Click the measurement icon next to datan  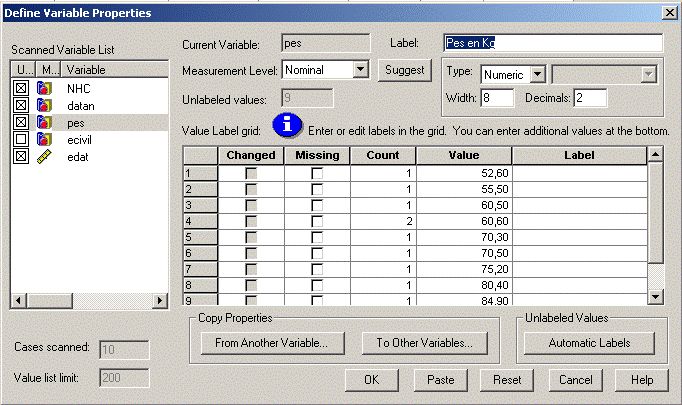pos(44,105)
